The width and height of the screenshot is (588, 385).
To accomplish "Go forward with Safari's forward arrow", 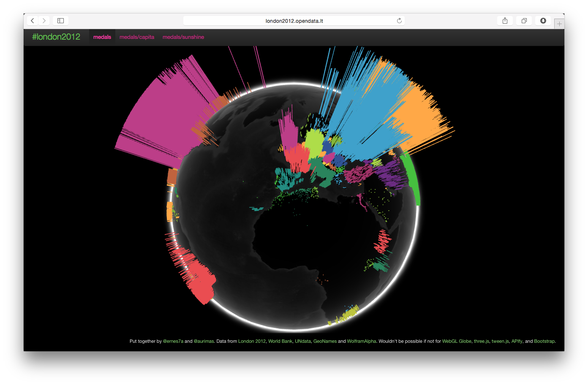I will coord(44,21).
